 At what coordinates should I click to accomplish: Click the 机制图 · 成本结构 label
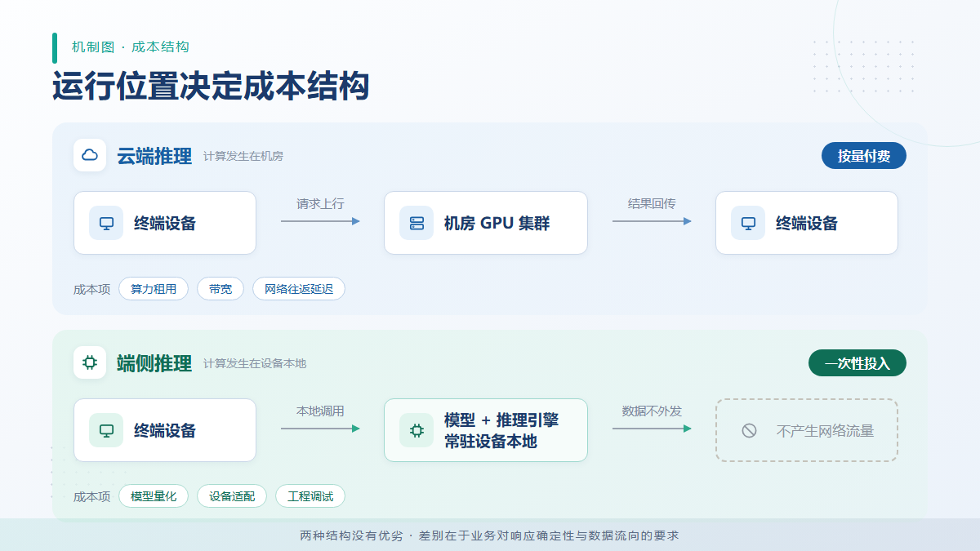click(131, 47)
